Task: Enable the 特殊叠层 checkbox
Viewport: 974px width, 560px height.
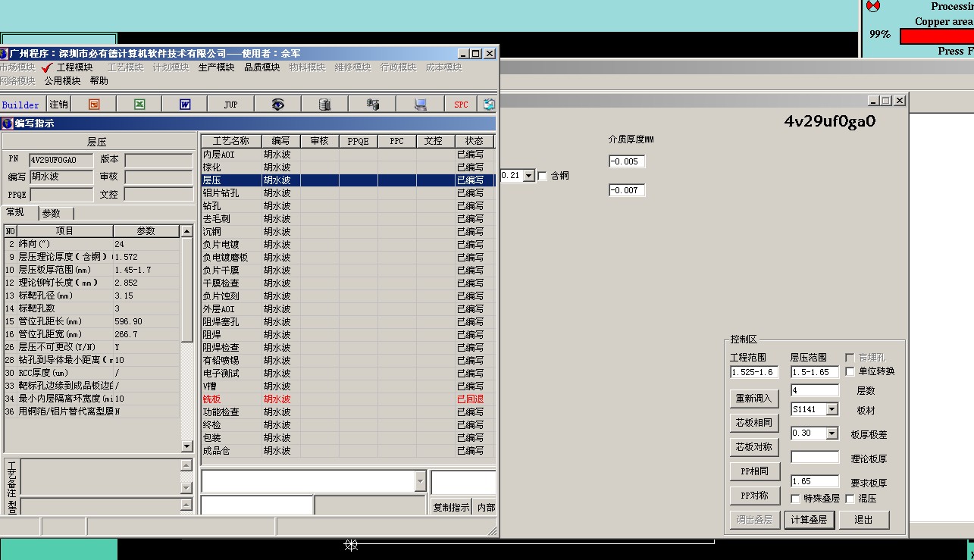Action: pos(795,499)
